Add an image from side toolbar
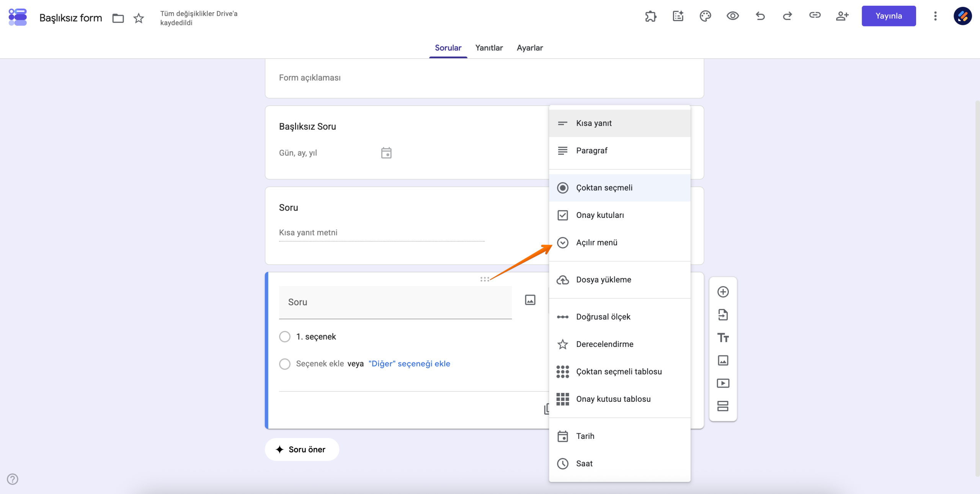 723,360
